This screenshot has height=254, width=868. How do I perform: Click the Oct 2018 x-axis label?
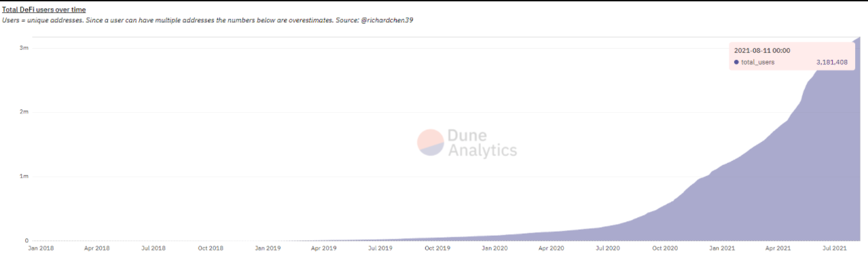pos(211,249)
